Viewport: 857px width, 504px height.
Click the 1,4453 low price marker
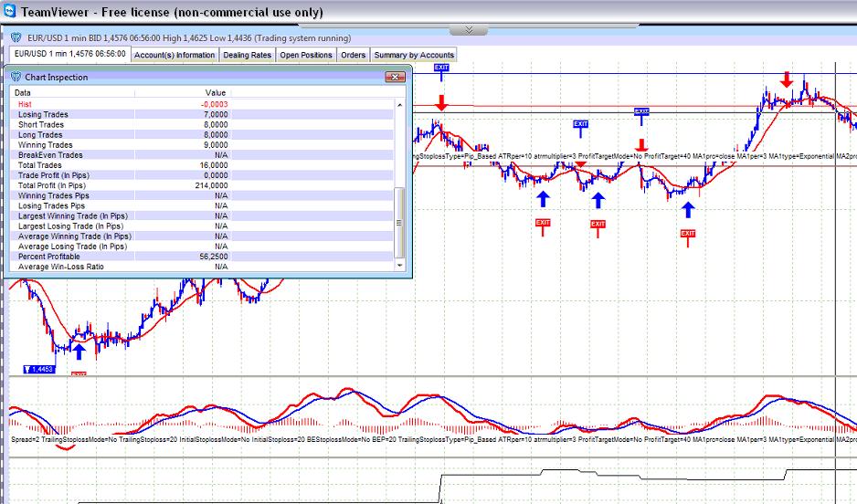point(39,369)
